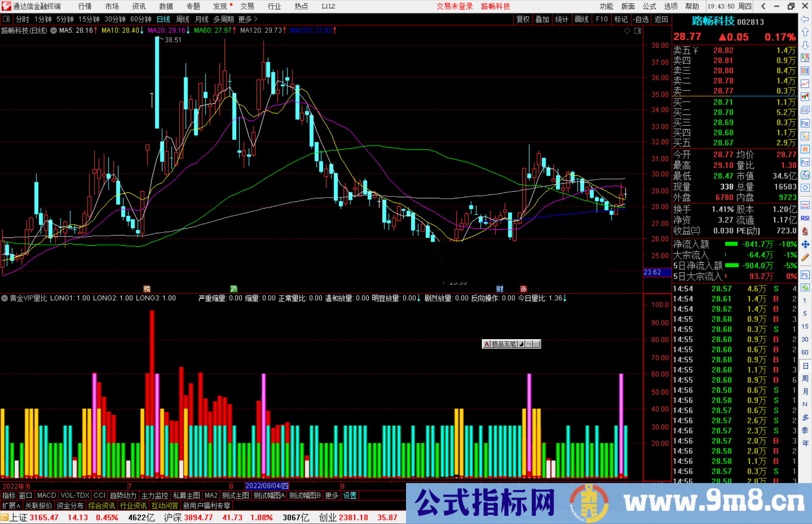The width and height of the screenshot is (812, 524).
Task: Open the f(x) formula manager icon
Action: 805,175
